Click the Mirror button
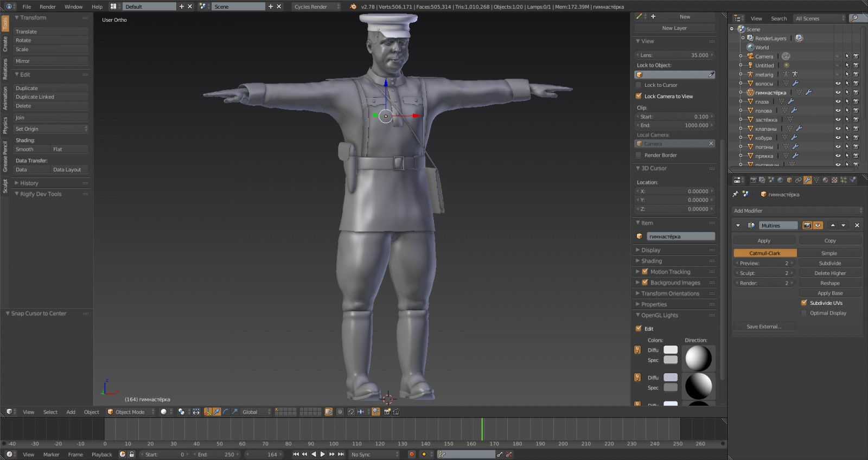868x460 pixels. pos(51,61)
